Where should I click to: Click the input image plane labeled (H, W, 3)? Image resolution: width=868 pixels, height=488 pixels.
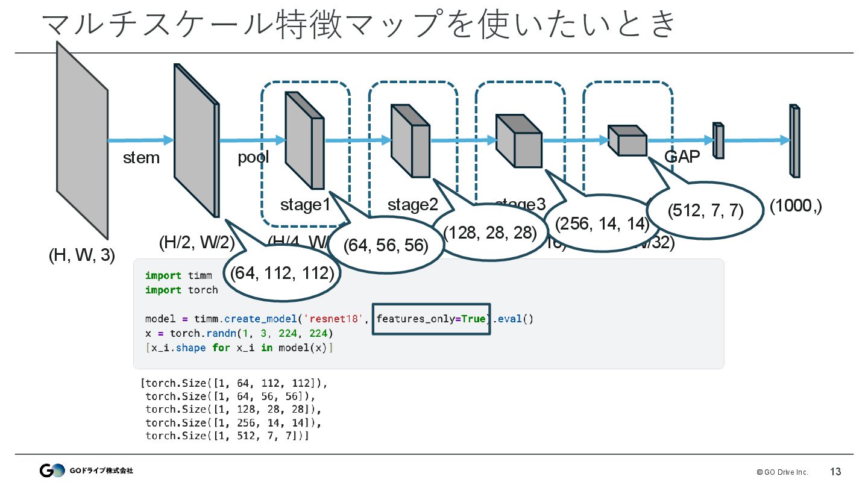83,140
